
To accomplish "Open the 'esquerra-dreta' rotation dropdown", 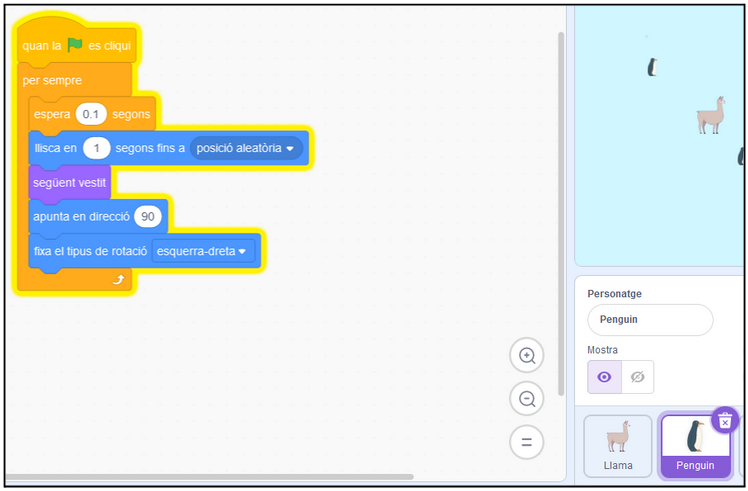I will 203,251.
